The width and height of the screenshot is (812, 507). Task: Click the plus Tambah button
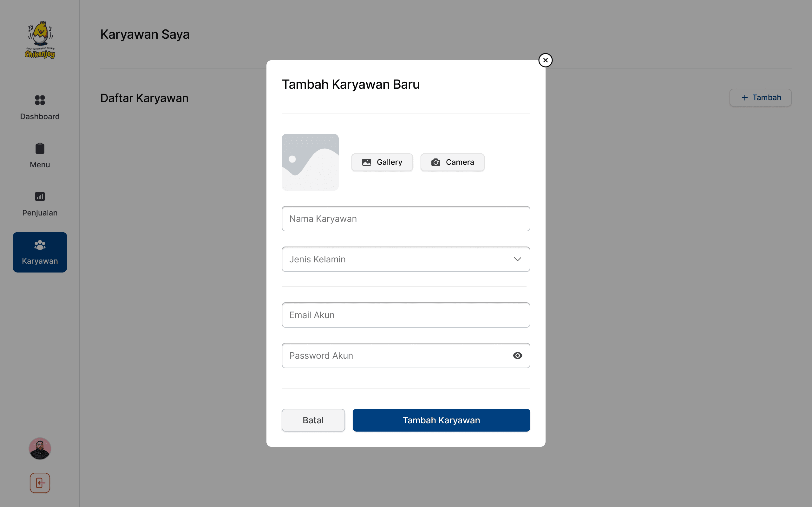[x=760, y=98]
